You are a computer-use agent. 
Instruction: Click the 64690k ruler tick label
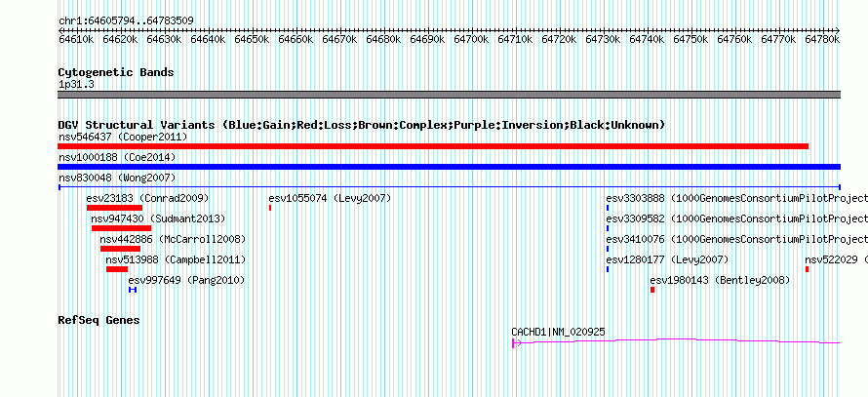pyautogui.click(x=427, y=39)
